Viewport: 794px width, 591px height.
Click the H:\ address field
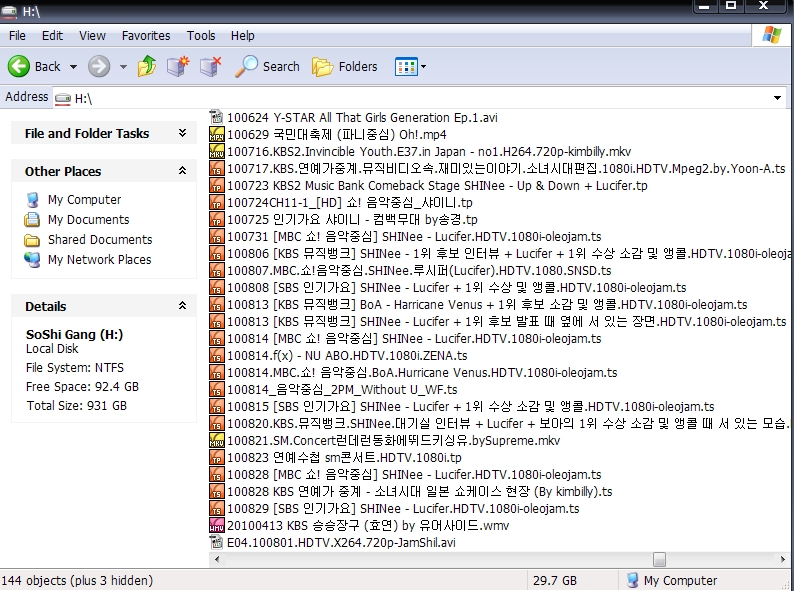point(420,98)
